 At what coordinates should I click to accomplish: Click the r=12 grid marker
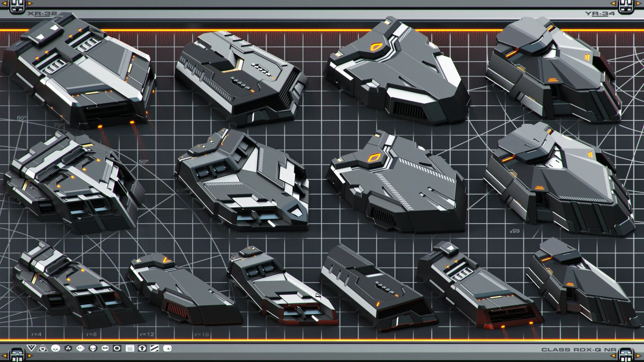coord(147,334)
